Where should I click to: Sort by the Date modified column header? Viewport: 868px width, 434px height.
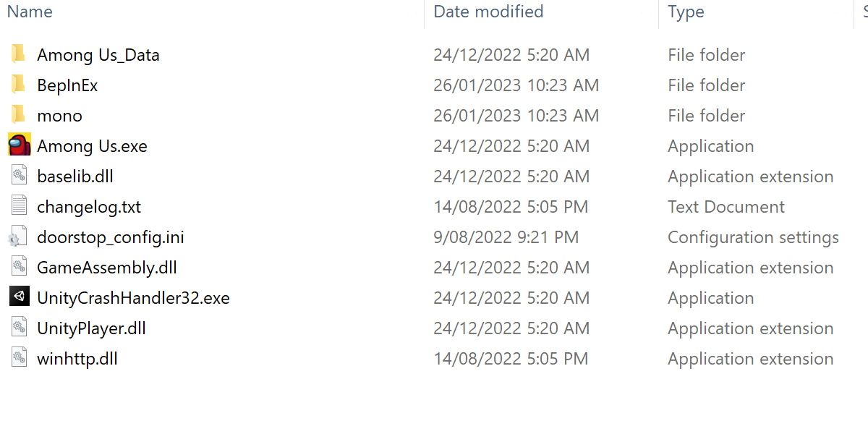488,12
